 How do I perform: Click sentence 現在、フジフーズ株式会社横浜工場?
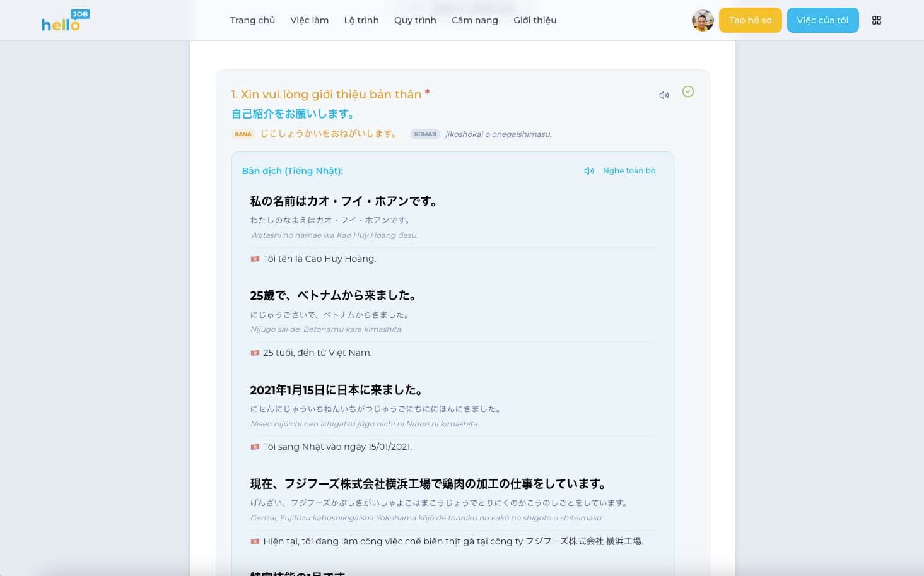coord(429,484)
